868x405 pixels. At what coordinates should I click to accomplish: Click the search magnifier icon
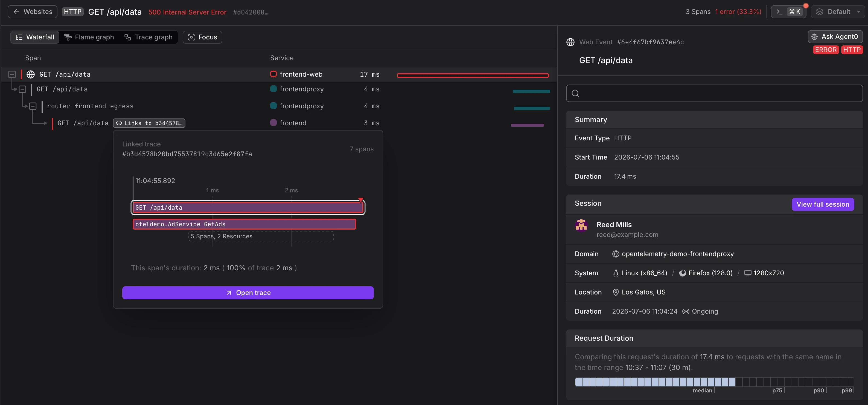pyautogui.click(x=575, y=93)
